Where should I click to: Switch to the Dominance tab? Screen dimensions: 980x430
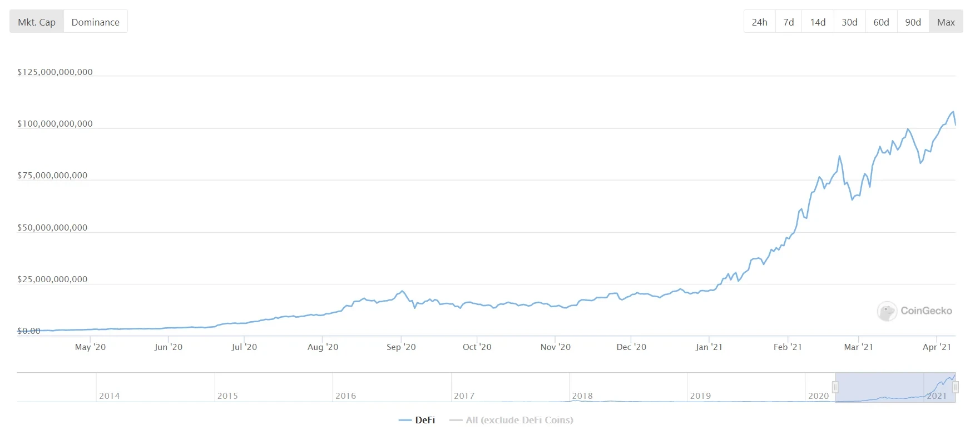click(x=96, y=22)
